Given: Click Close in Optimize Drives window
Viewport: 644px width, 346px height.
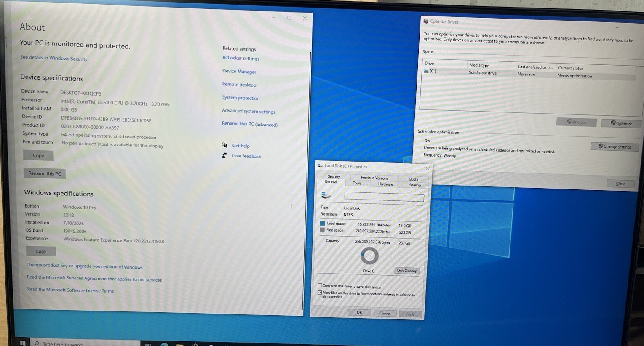Looking at the screenshot, I should 620,184.
